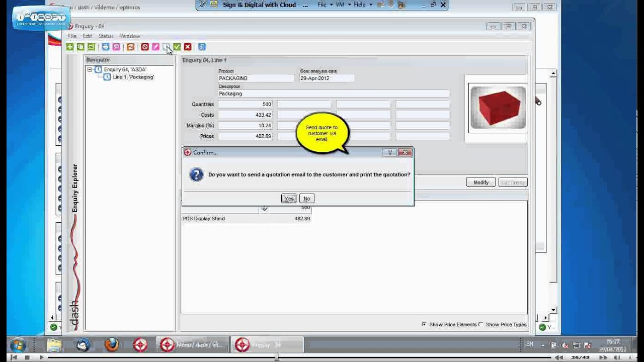Viewport: 644px width, 362px height.
Task: Click the red box product thumbnail
Action: click(x=498, y=108)
